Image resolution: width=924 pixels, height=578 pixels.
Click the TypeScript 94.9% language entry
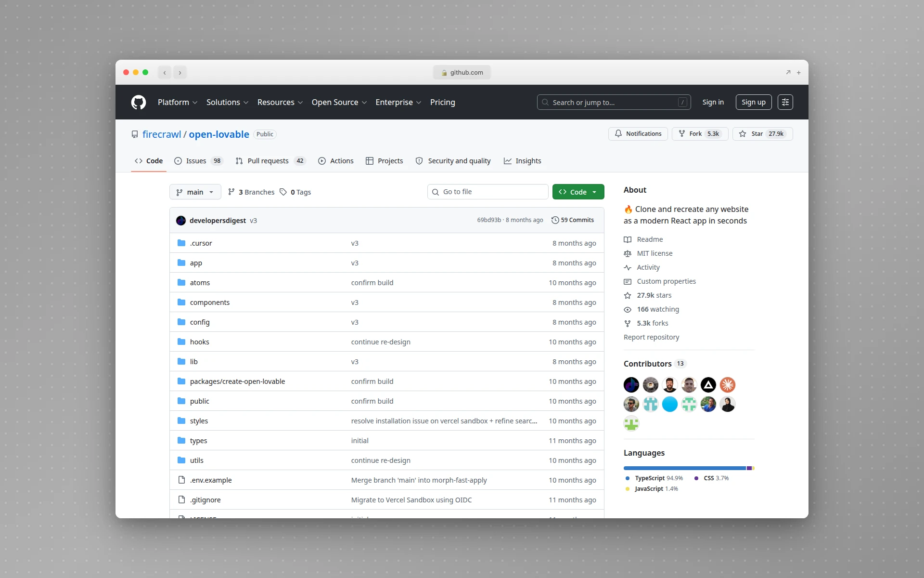(x=654, y=478)
